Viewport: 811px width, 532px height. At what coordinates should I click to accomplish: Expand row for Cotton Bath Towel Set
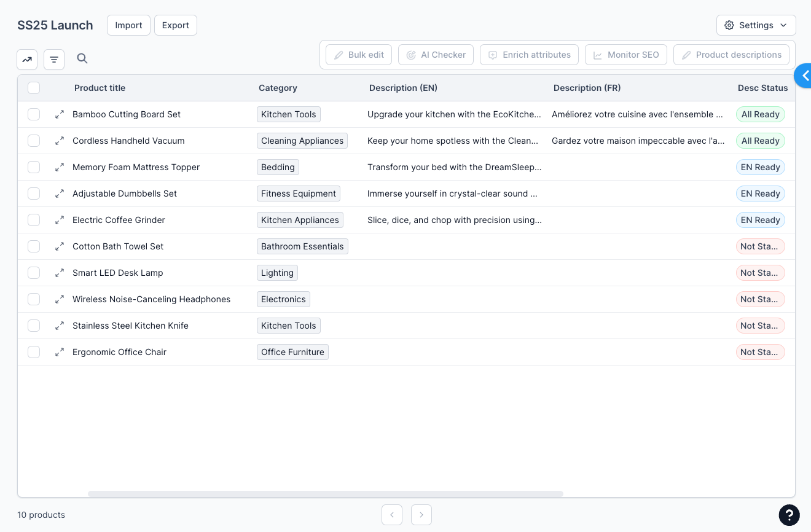[x=60, y=246]
